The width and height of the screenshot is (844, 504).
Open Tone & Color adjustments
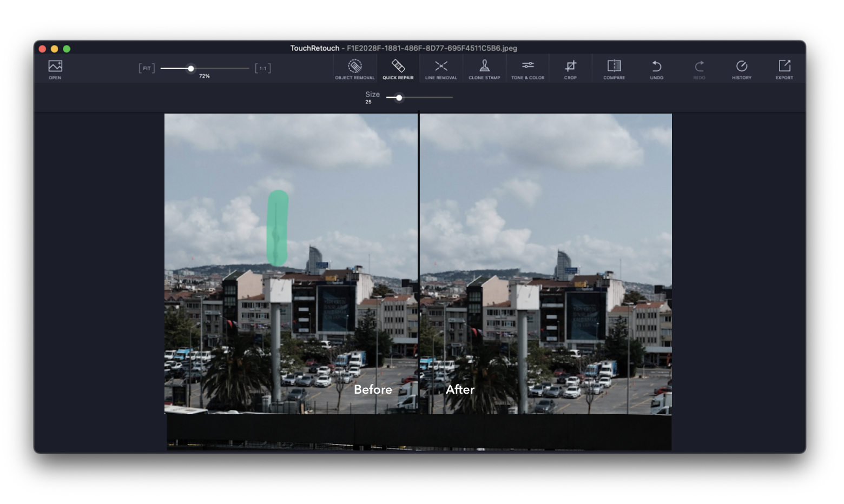coord(528,69)
